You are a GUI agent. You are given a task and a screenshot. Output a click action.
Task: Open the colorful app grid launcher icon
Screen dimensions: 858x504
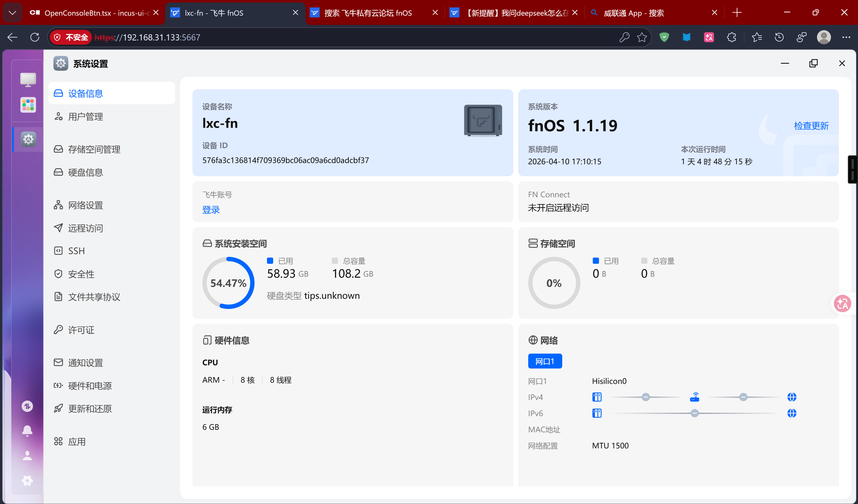click(28, 105)
